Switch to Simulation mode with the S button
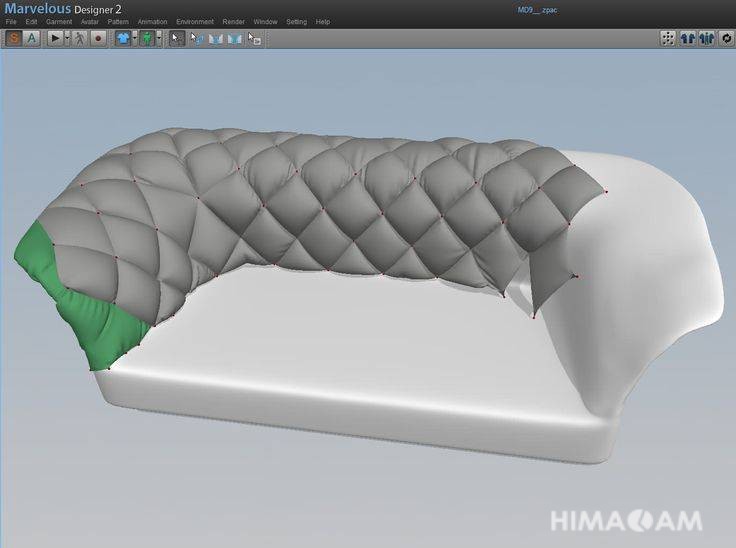 [x=14, y=38]
